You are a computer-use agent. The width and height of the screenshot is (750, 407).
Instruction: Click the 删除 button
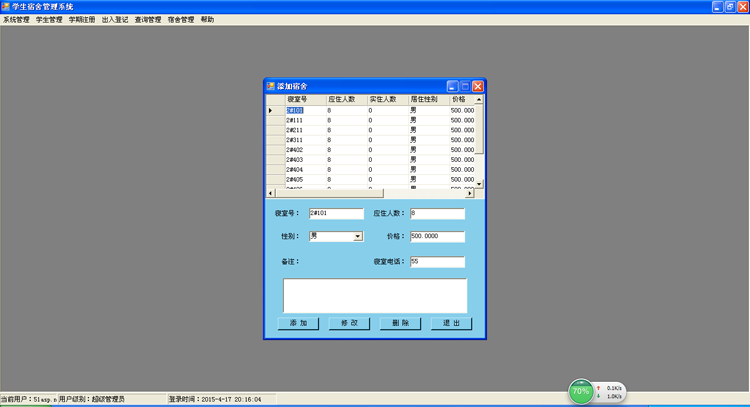pyautogui.click(x=400, y=324)
